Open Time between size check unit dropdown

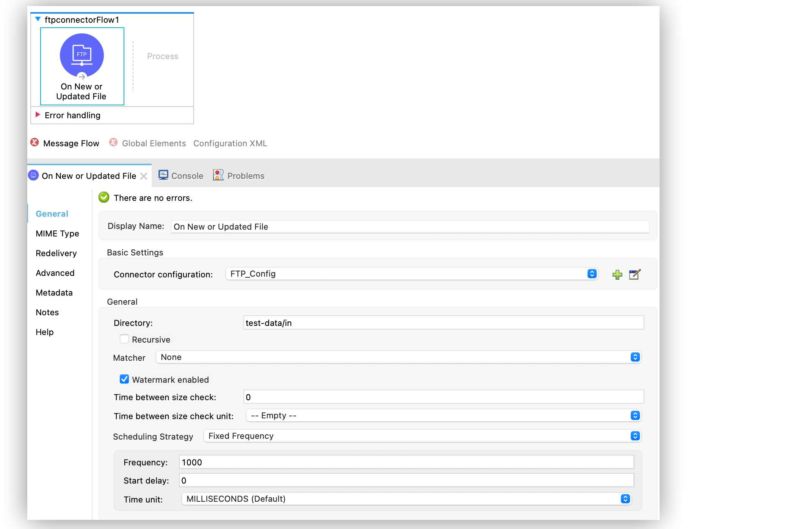(x=444, y=415)
